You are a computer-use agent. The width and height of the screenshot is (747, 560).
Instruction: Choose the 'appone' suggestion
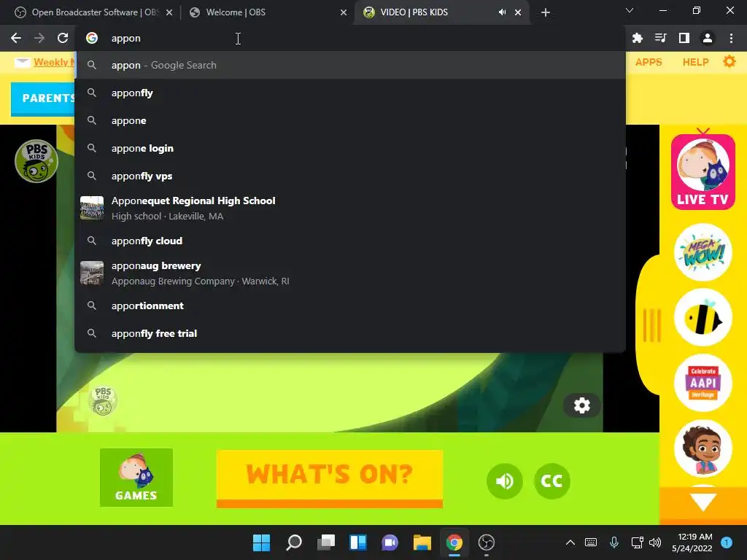350,120
